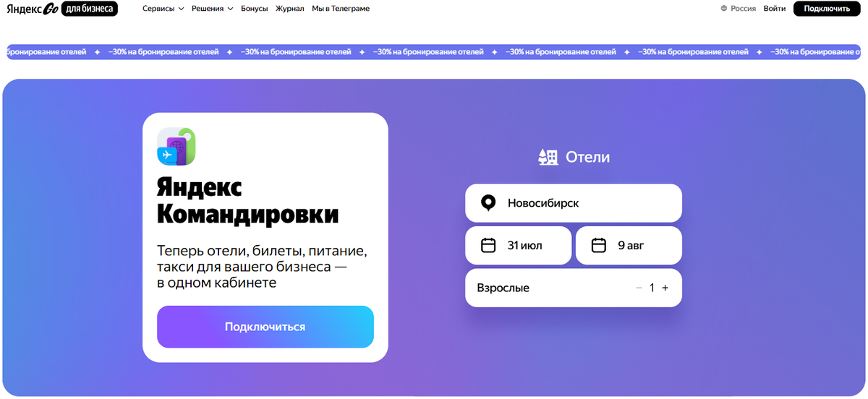868x399 pixels.
Task: Click the Взрослые label
Action: [x=503, y=288]
